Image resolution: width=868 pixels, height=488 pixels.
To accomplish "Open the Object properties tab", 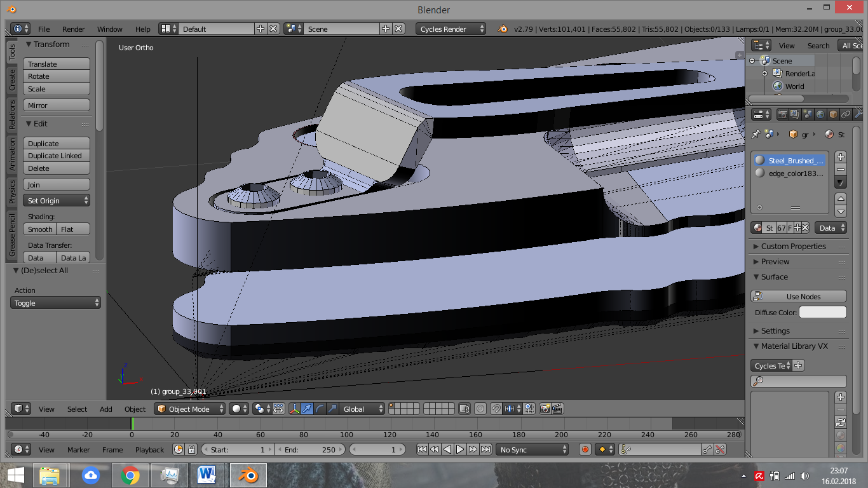I will pyautogui.click(x=833, y=114).
